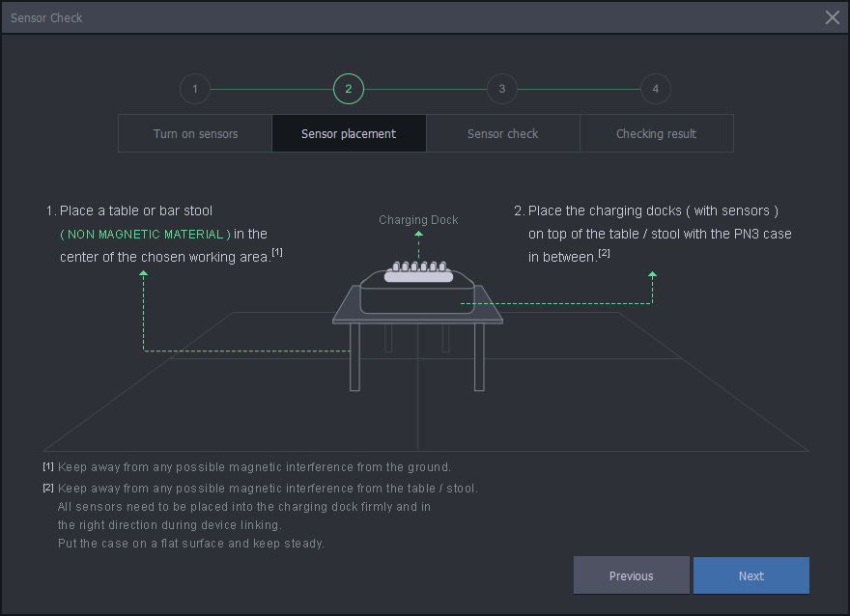This screenshot has height=616, width=850.
Task: Click instruction 'Place the charging docks ( with sensors )'
Action: click(653, 210)
